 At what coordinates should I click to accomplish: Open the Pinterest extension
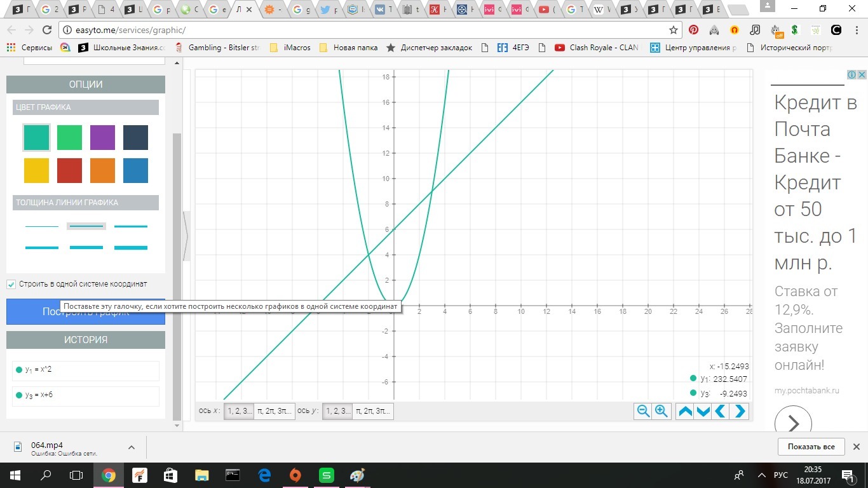coord(693,30)
